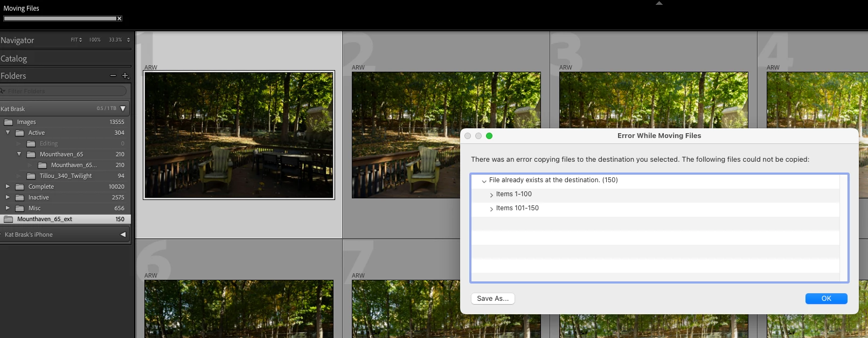The height and width of the screenshot is (338, 868).
Task: Click the Inactive folder icon
Action: [x=20, y=197]
